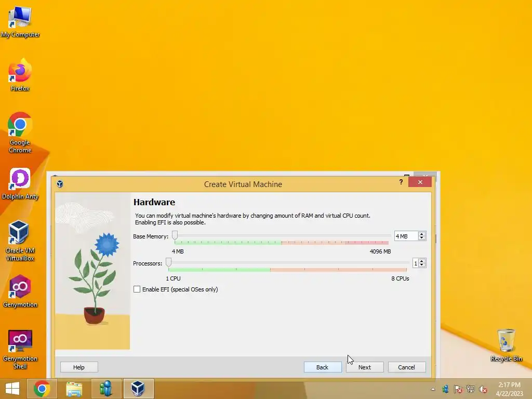Increase Base Memory with up spinner arrow
Image resolution: width=532 pixels, height=399 pixels.
coord(422,234)
